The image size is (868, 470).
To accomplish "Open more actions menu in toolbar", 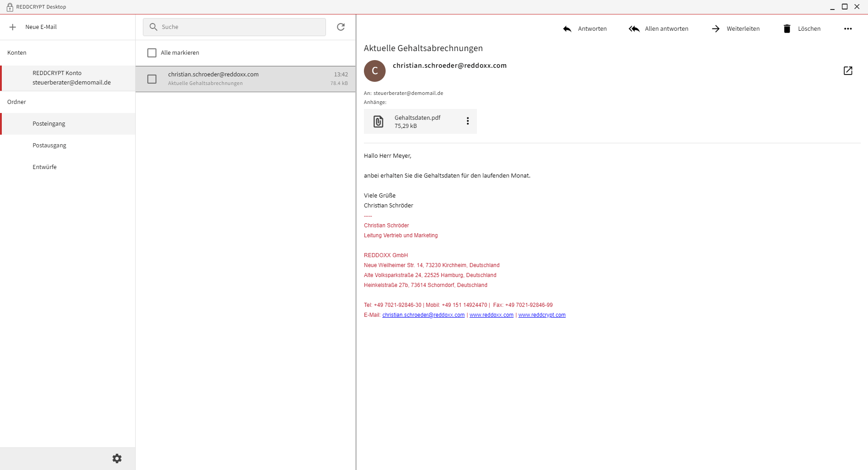I will pyautogui.click(x=848, y=29).
